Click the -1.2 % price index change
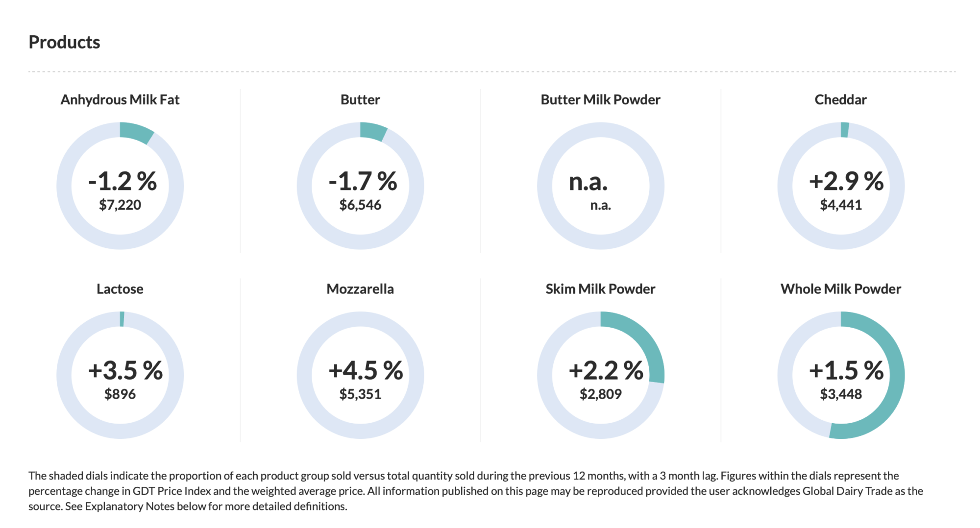Image resolution: width=980 pixels, height=528 pixels. 122,181
